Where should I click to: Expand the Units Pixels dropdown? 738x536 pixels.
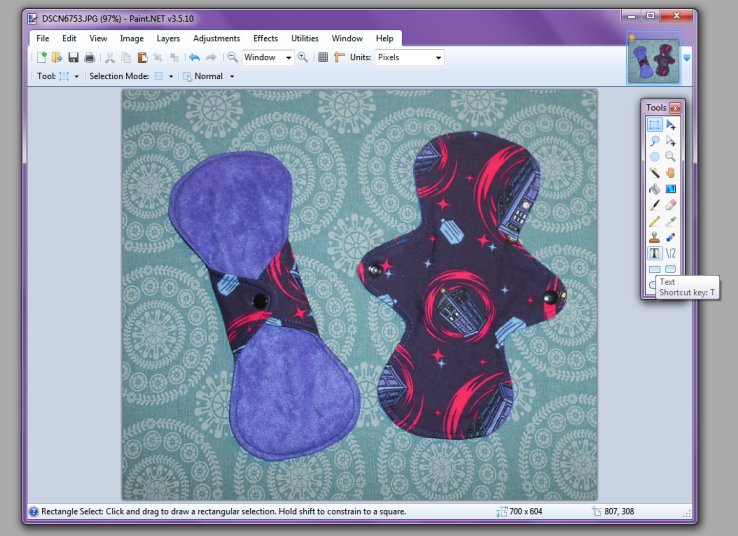coord(438,58)
